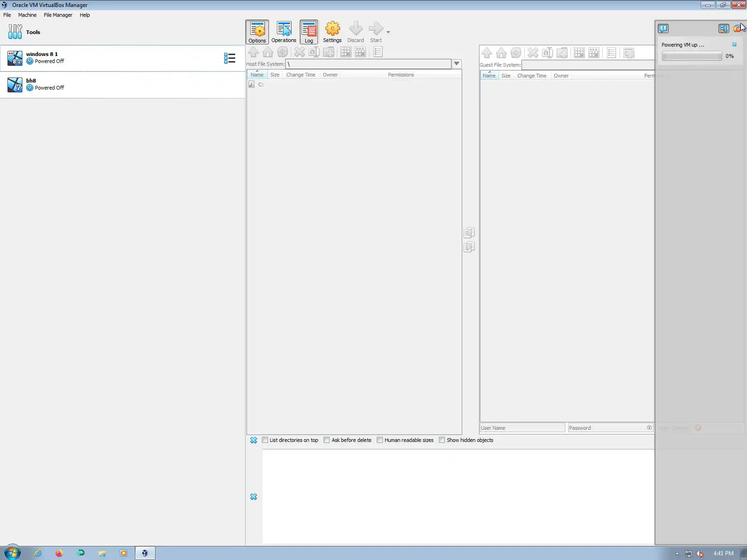Click host panel rename icon

point(314,52)
